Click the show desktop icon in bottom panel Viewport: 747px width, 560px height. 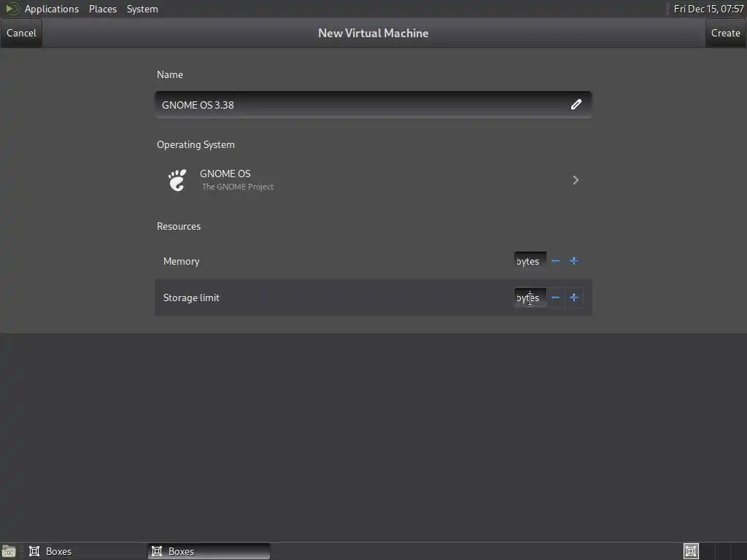9,551
